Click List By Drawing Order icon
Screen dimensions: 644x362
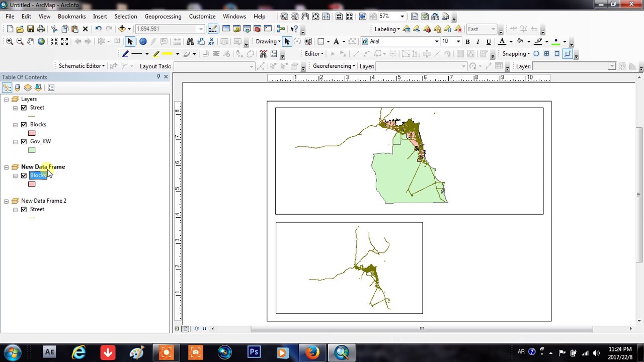pyautogui.click(x=7, y=87)
